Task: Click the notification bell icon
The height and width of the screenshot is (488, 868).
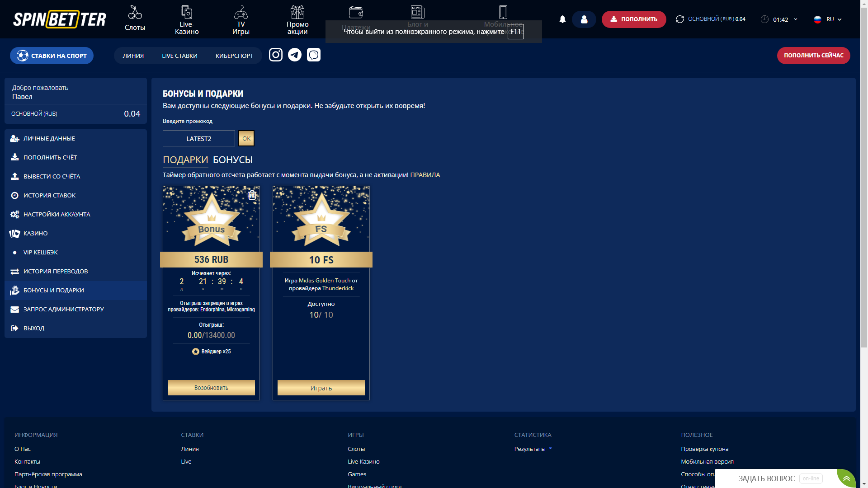Action: click(x=562, y=19)
